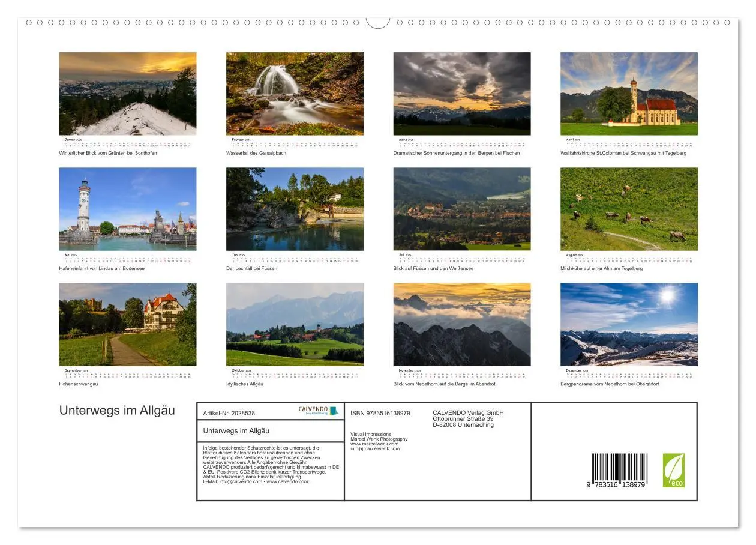This screenshot has width=756, height=545.
Task: Click the Juni calendar day strip
Action: (295, 259)
